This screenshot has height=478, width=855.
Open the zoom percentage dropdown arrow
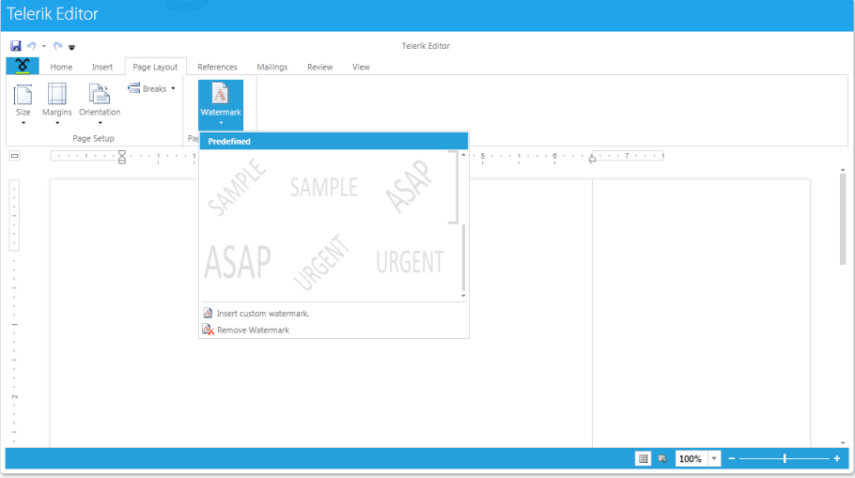714,459
